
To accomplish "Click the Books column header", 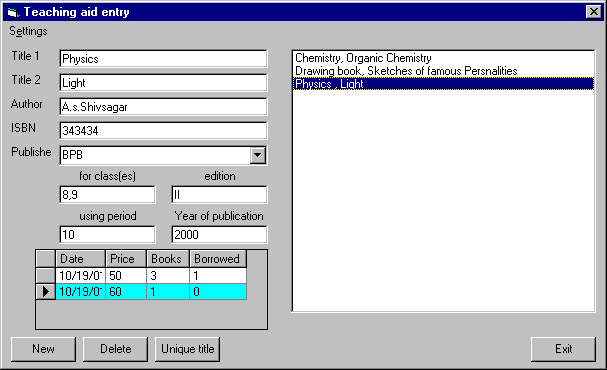I will [x=168, y=259].
